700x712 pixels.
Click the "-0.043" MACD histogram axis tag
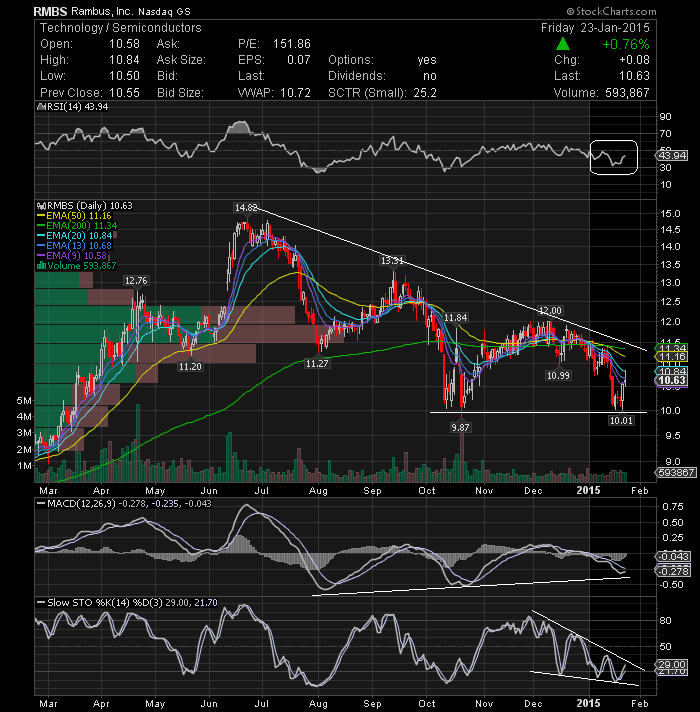coord(674,556)
